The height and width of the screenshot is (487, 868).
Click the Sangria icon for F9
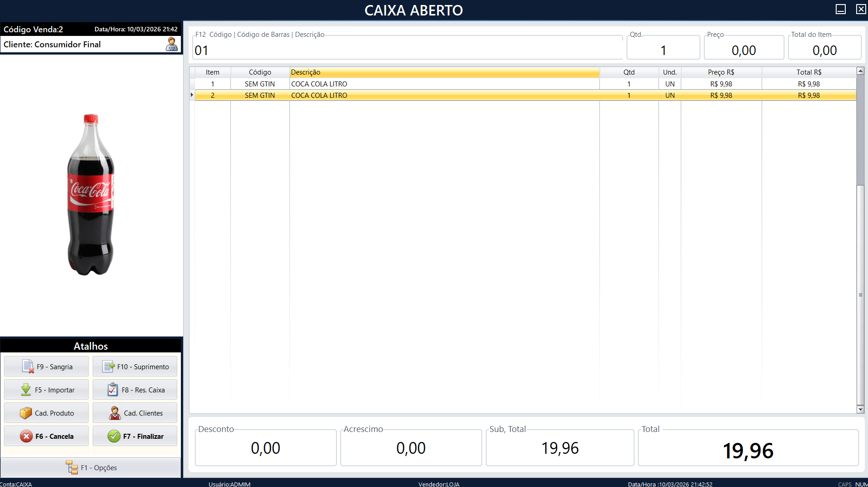28,366
